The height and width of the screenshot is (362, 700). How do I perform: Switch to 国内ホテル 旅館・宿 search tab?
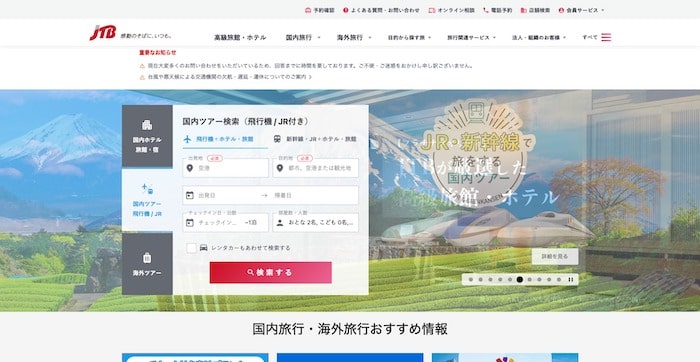tap(147, 136)
